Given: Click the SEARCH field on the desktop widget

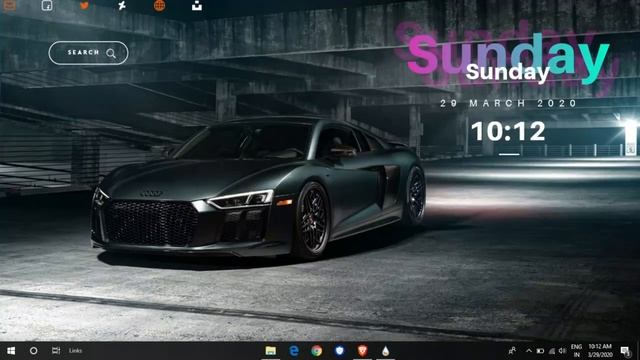Looking at the screenshot, I should (x=88, y=53).
